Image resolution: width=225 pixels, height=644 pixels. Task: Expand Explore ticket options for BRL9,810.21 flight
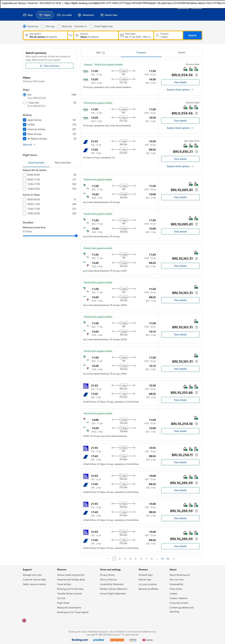pyautogui.click(x=180, y=166)
